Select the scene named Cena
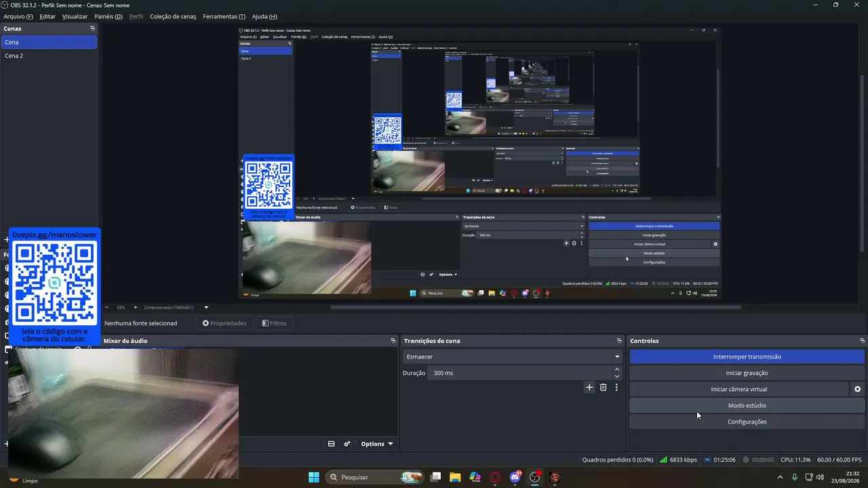868x488 pixels. tap(49, 42)
